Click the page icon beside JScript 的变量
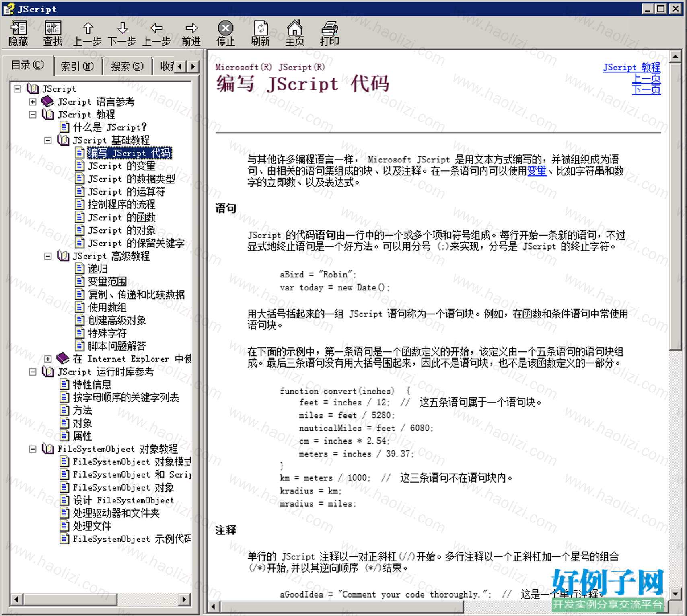This screenshot has height=616, width=687. click(80, 166)
